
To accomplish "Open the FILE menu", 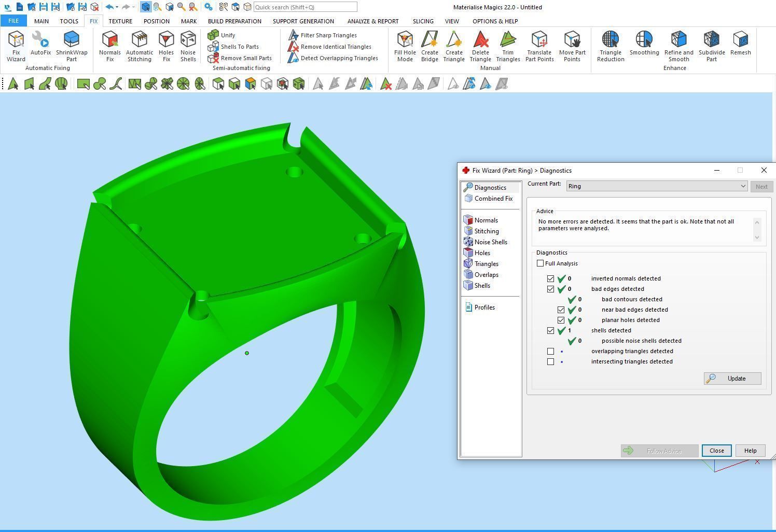I will tap(13, 21).
